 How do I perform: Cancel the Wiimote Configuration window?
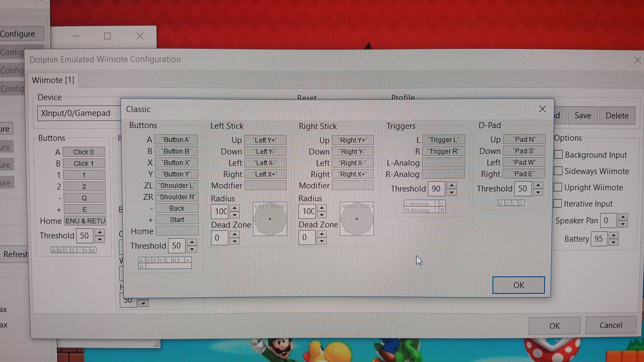click(611, 325)
